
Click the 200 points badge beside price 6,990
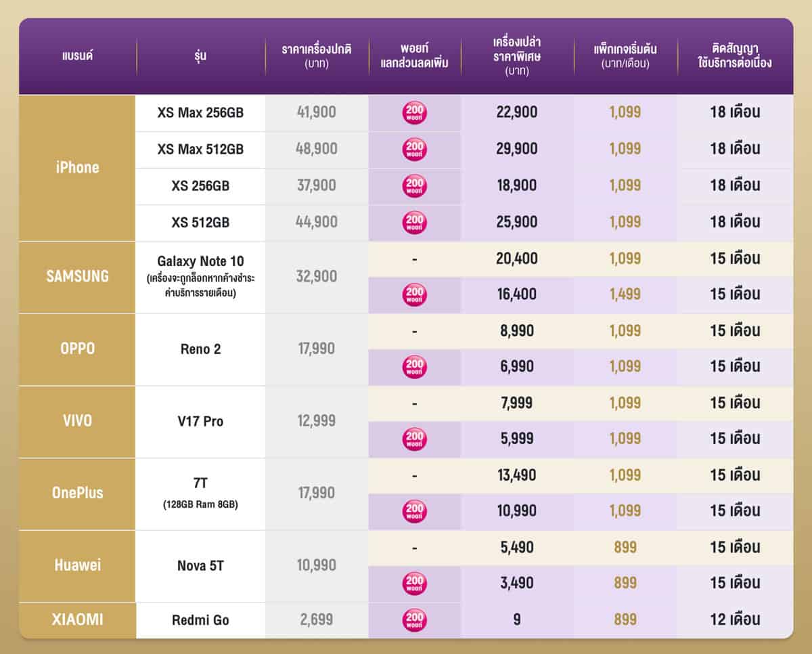pos(415,367)
